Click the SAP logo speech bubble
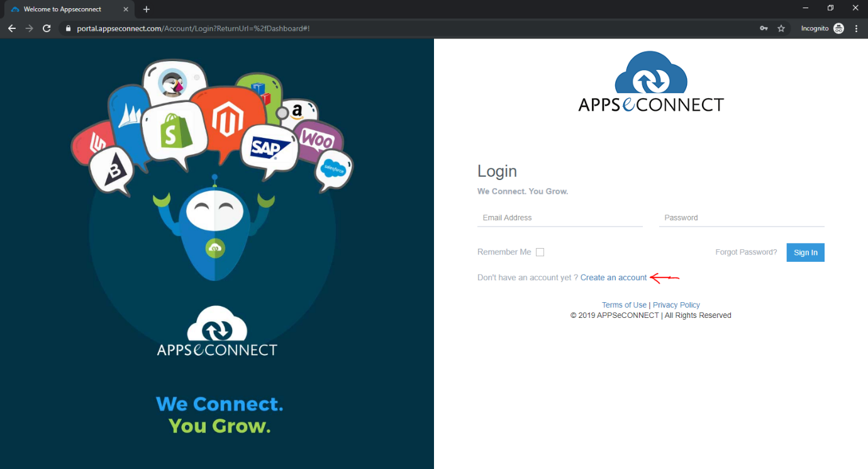 (x=269, y=147)
